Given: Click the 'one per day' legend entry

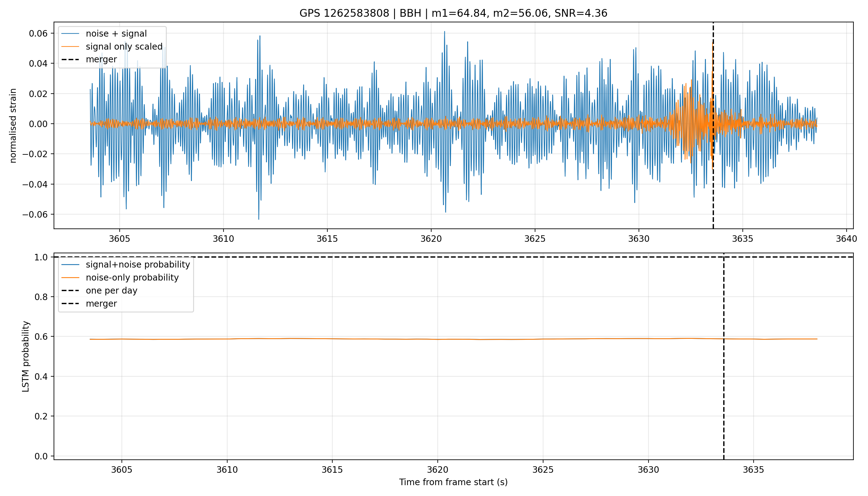Looking at the screenshot, I should pos(100,290).
